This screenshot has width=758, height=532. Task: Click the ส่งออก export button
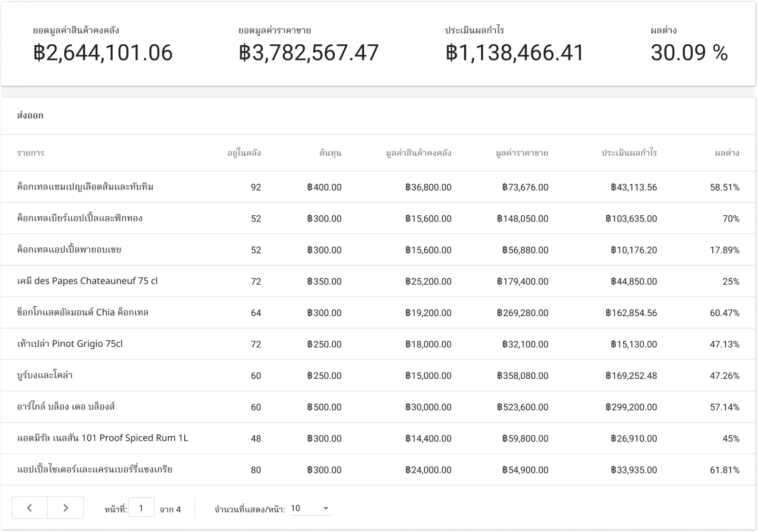click(30, 115)
